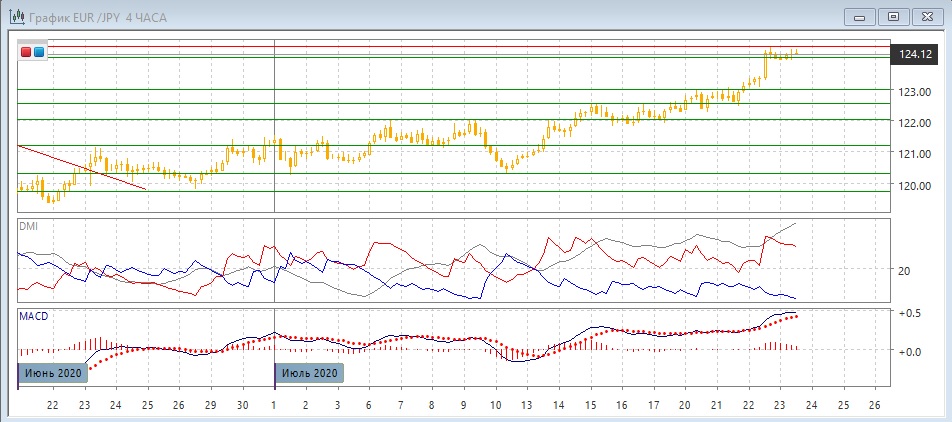Image resolution: width=952 pixels, height=422 pixels.
Task: Click the DMI scale value 20
Action: coord(904,271)
